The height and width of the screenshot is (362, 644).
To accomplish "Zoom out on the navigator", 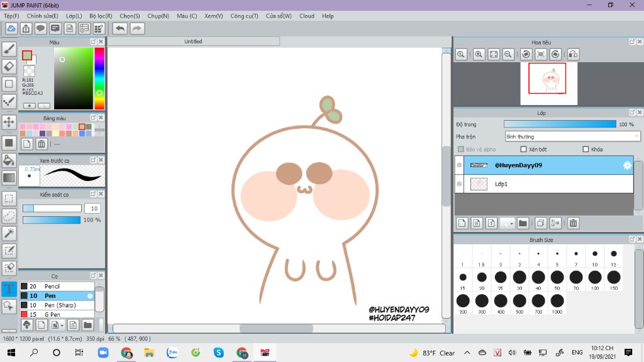I will 508,54.
